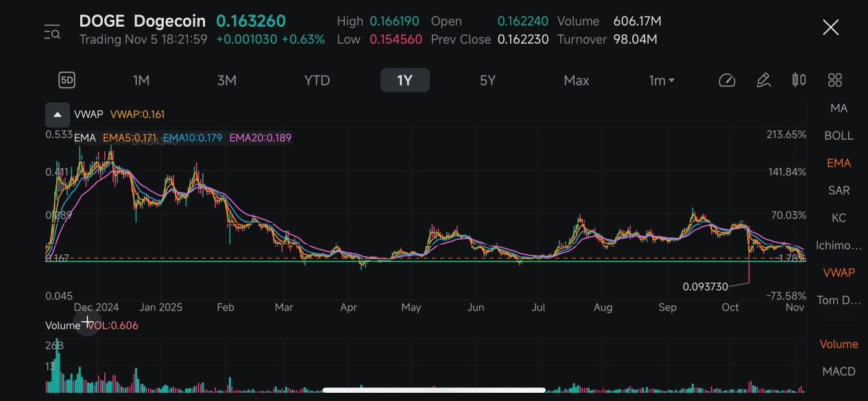Enable the BOLL indicator
The height and width of the screenshot is (401, 868).
click(x=839, y=136)
